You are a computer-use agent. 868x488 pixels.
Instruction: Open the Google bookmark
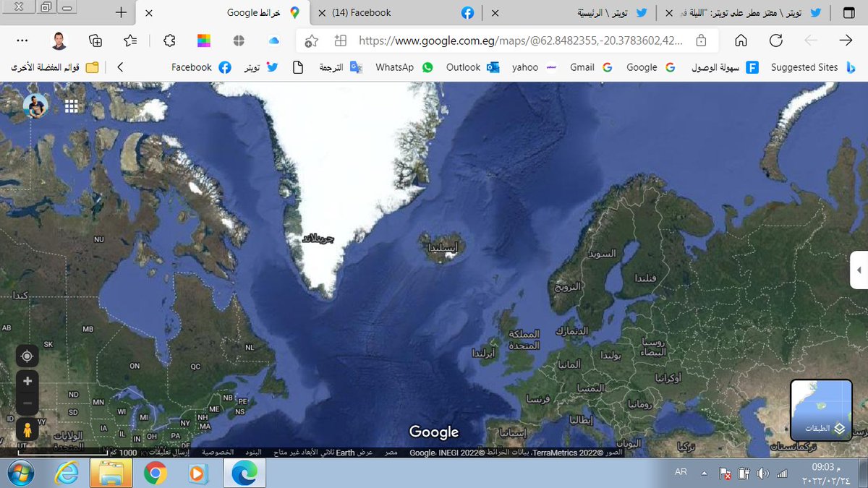tap(650, 67)
